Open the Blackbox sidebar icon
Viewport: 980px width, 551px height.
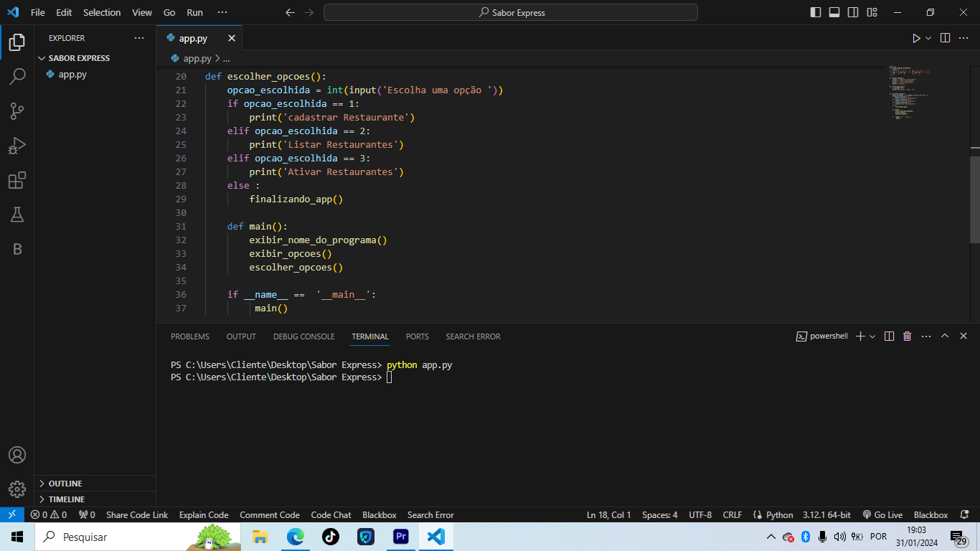click(x=17, y=249)
